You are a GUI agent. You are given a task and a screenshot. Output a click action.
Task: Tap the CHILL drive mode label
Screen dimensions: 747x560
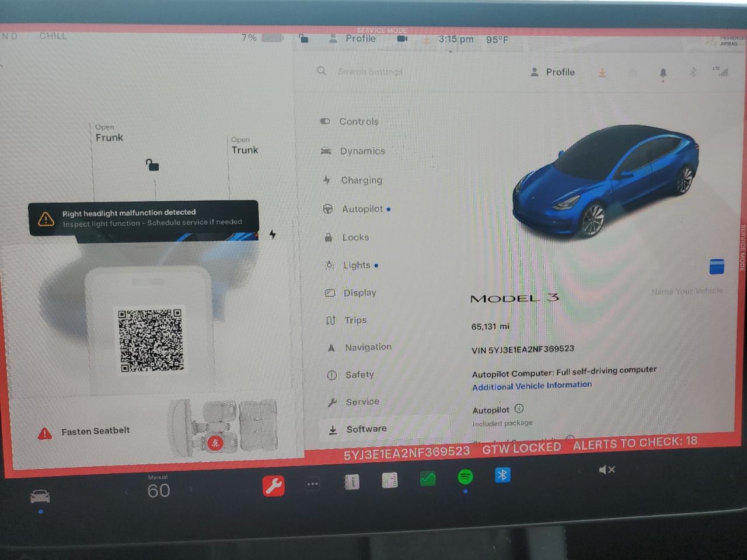coord(53,36)
